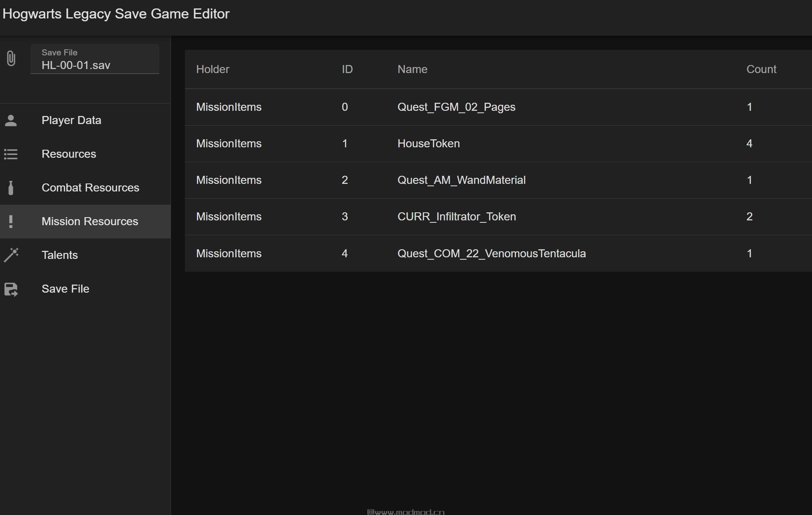Click count 1 in Quest_AM_WandMaterial row

point(749,180)
